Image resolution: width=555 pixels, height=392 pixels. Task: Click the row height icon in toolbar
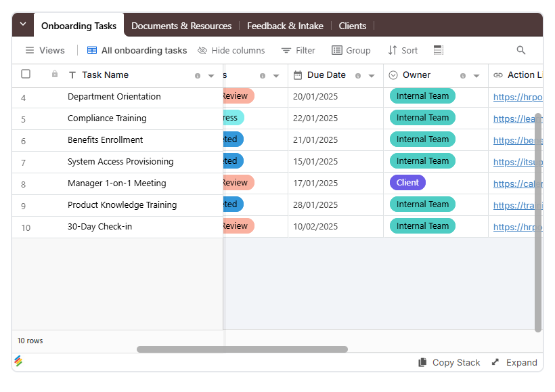point(438,50)
